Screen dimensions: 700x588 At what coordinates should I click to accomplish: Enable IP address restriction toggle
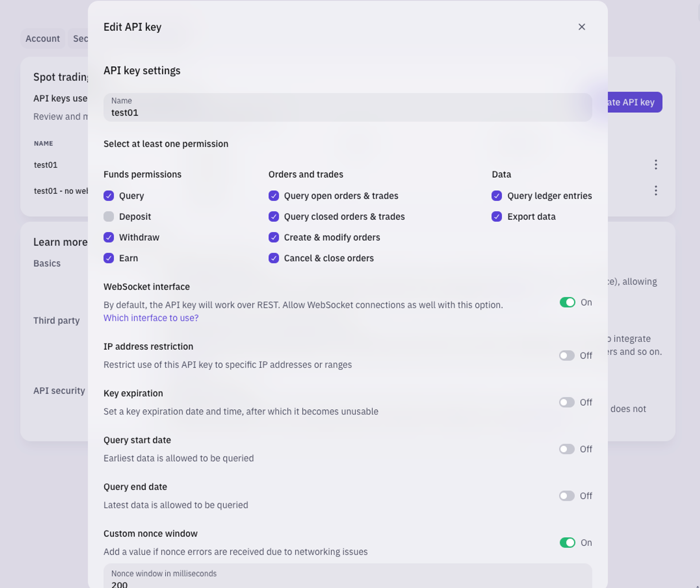(566, 355)
